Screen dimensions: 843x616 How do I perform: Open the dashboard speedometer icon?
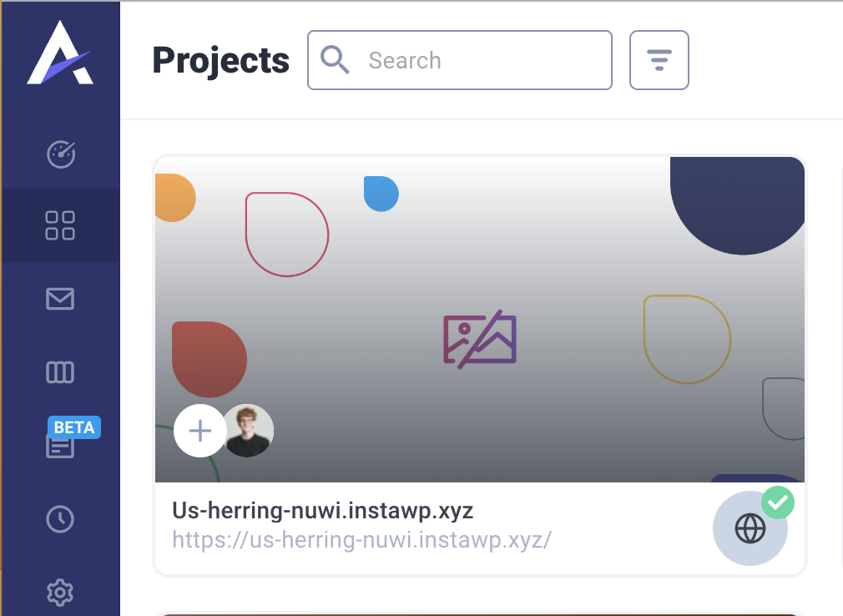click(60, 154)
